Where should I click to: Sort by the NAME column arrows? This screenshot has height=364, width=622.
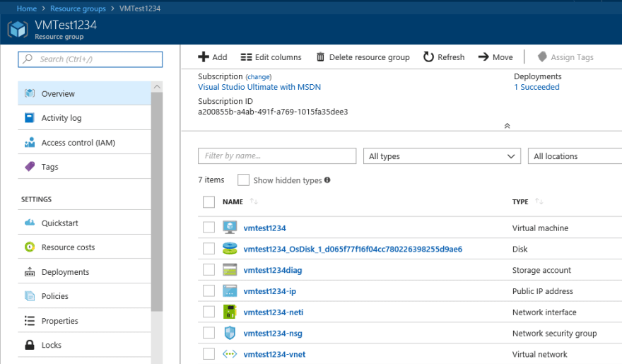pyautogui.click(x=254, y=201)
